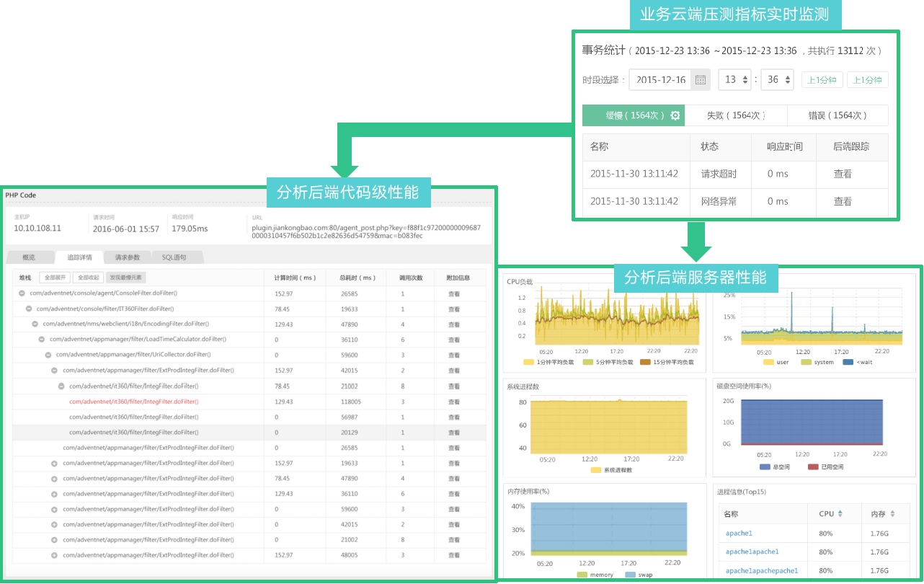This screenshot has height=584, width=924.
Task: Open the apache1apache1 process link
Action: pyautogui.click(x=752, y=552)
